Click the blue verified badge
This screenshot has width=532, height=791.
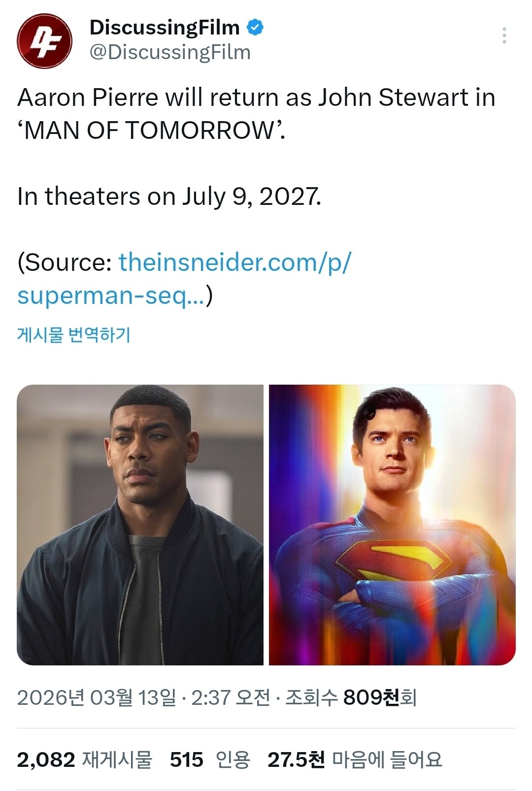255,28
